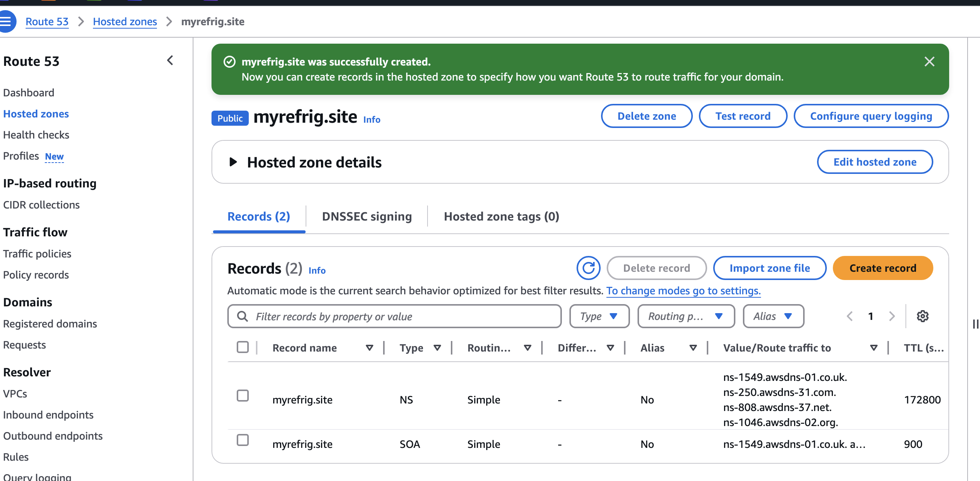Click Configure query logging button
Viewport: 980px width, 481px height.
click(871, 116)
